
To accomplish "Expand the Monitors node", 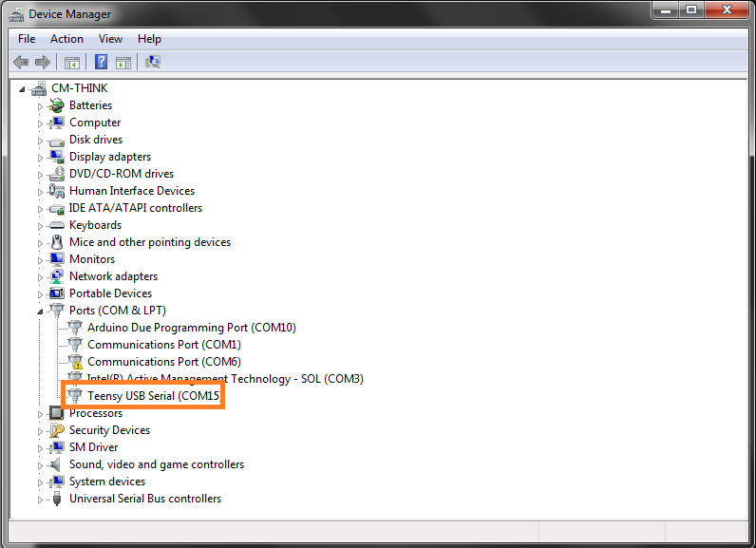I will click(x=41, y=260).
